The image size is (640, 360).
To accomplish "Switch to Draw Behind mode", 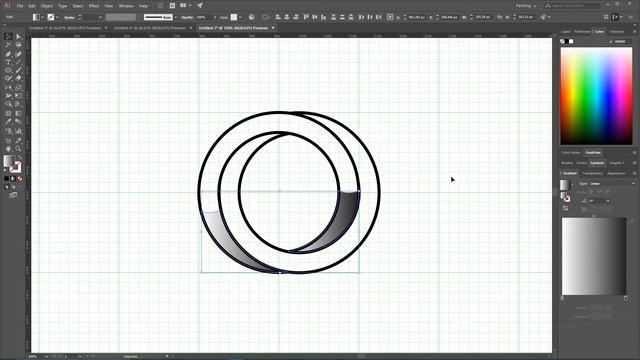I will pyautogui.click(x=13, y=187).
